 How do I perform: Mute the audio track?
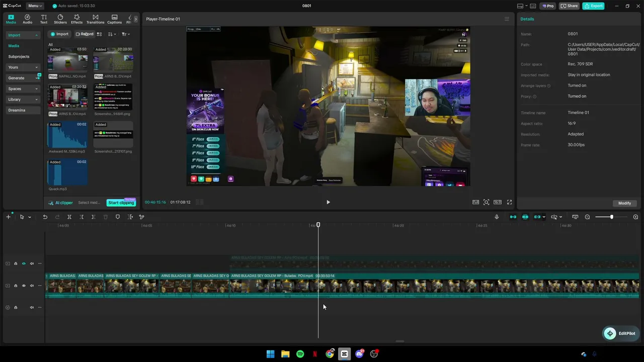[32, 307]
